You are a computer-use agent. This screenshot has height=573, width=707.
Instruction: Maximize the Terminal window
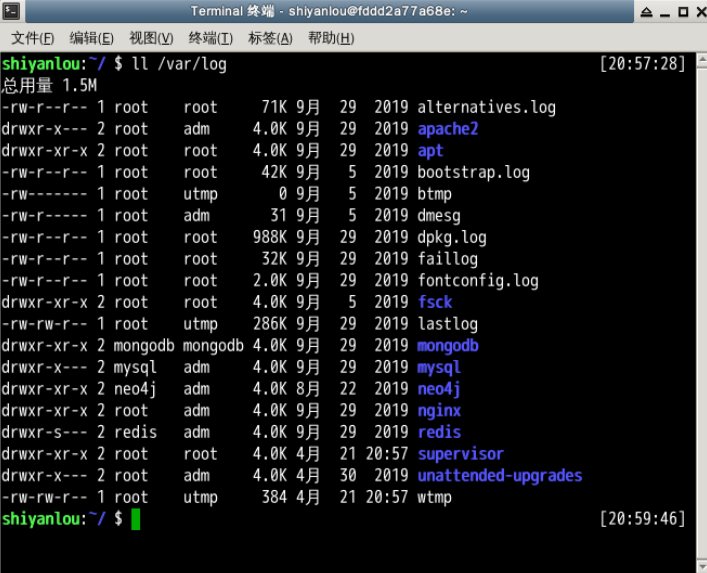pyautogui.click(x=681, y=11)
